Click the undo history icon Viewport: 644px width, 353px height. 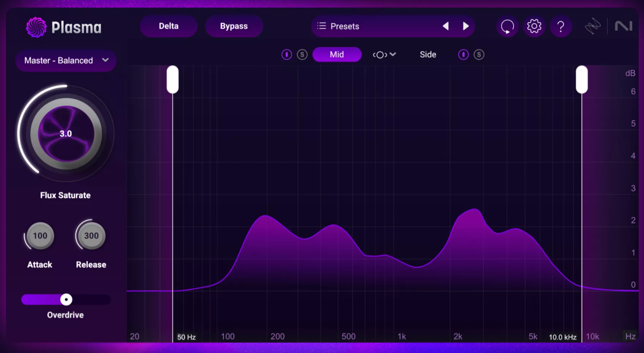pyautogui.click(x=507, y=26)
